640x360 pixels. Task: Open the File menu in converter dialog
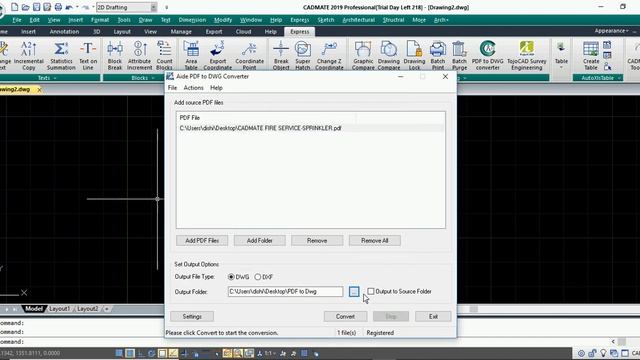(x=172, y=88)
